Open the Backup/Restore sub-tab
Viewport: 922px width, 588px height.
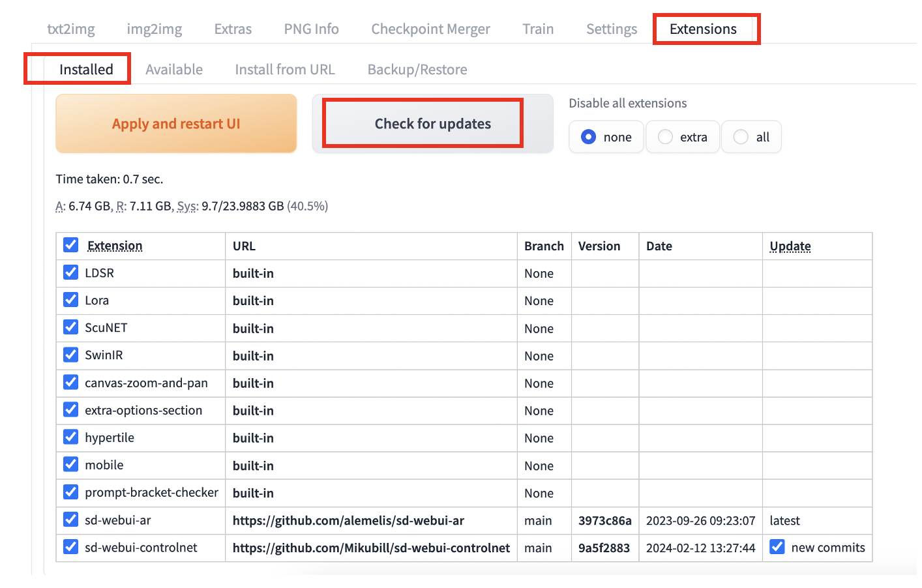[417, 70]
